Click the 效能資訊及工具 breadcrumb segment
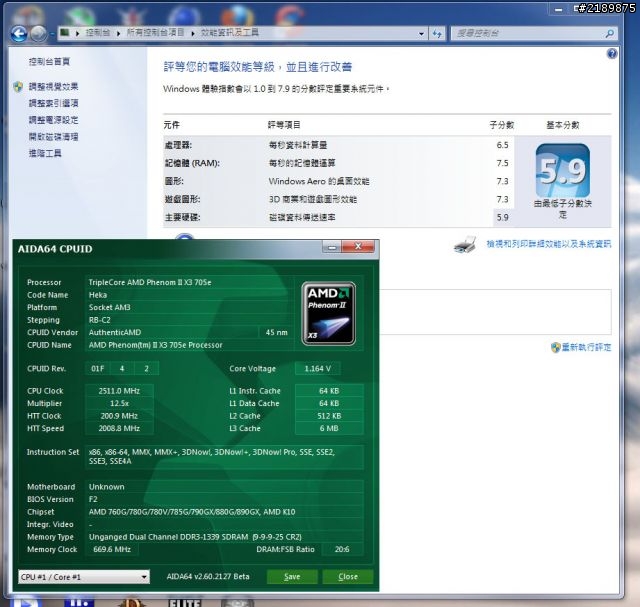 click(x=230, y=33)
